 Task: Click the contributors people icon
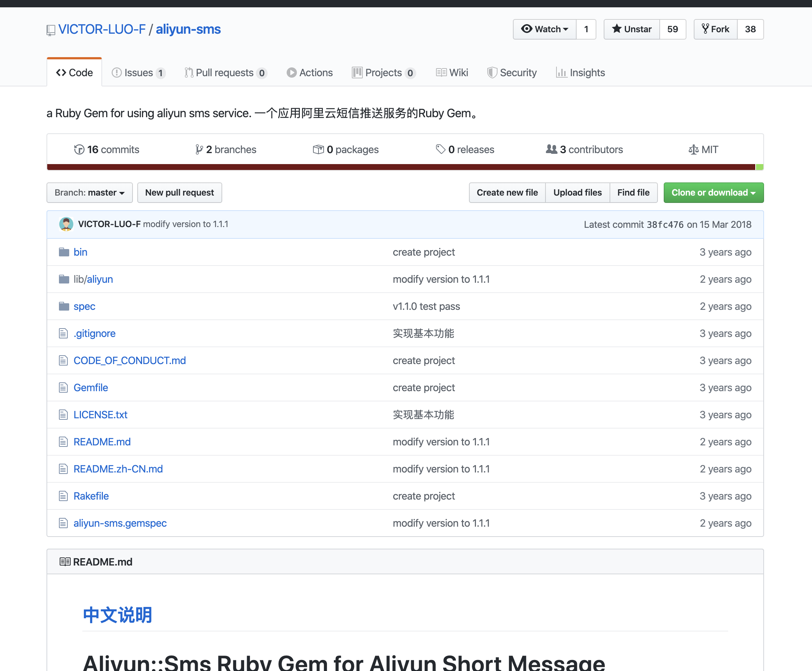[x=551, y=149]
